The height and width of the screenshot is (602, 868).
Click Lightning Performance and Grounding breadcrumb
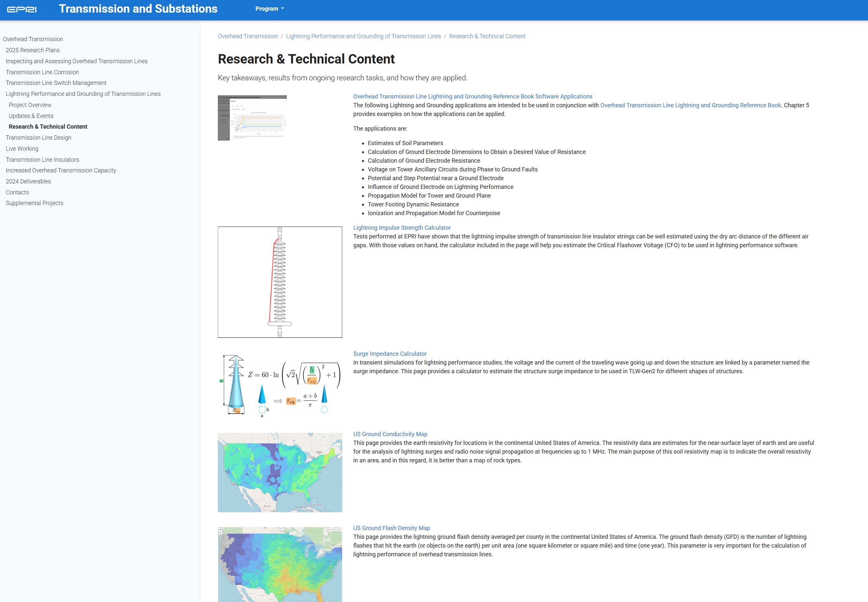[363, 36]
